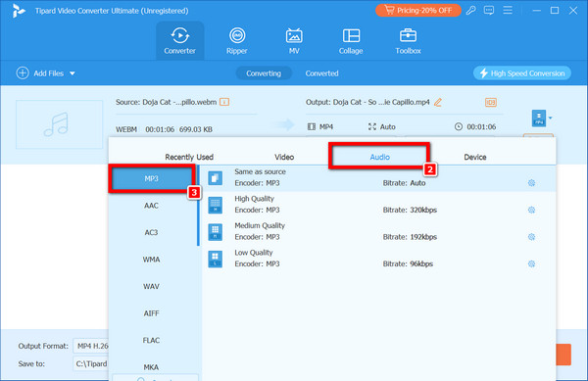
Task: Toggle High Speed Conversion
Action: [x=522, y=73]
